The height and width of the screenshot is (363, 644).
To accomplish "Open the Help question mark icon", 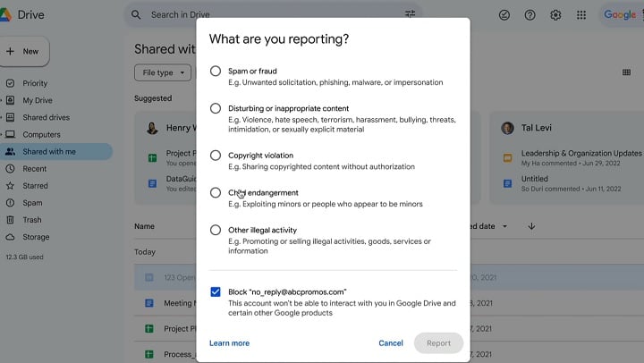I will tap(530, 15).
